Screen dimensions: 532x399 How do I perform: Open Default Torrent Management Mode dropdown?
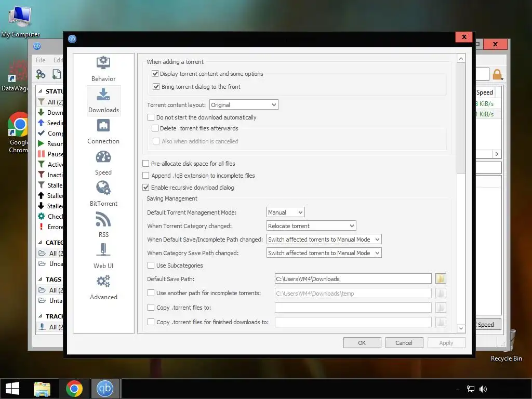tap(285, 212)
